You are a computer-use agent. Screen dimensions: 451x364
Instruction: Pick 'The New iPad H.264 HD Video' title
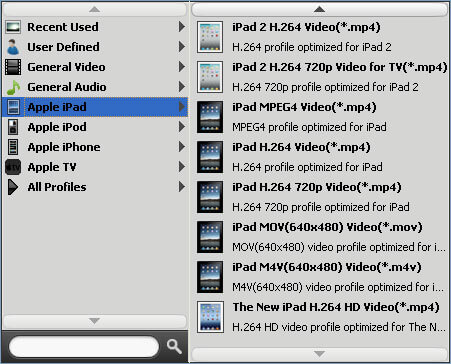click(x=336, y=307)
